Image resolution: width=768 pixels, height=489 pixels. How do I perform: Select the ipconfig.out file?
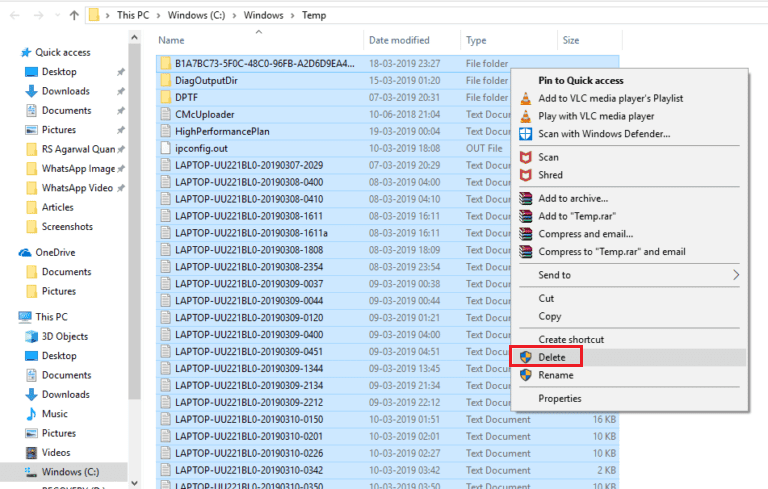tap(201, 148)
